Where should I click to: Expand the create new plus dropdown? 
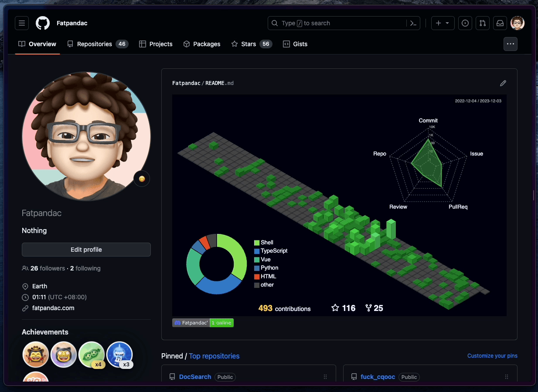(443, 23)
